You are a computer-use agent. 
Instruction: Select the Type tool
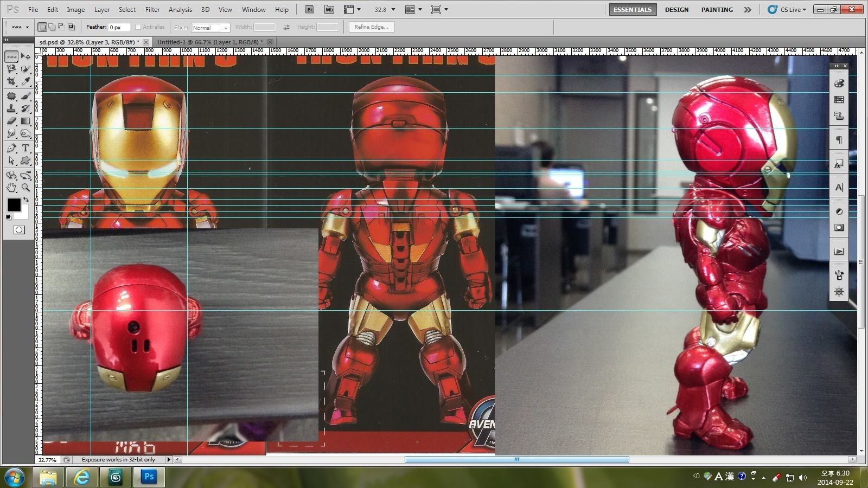[25, 148]
